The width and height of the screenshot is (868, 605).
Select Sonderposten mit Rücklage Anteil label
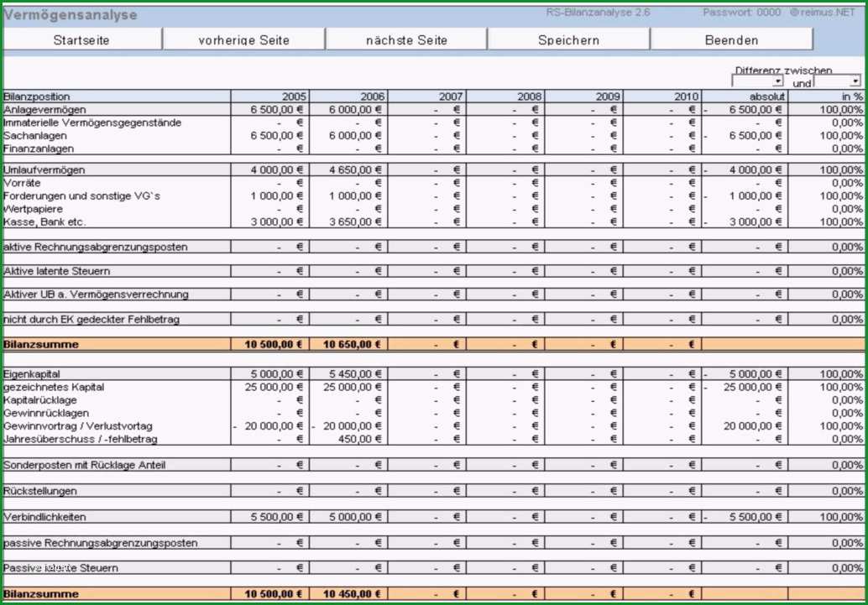point(84,465)
